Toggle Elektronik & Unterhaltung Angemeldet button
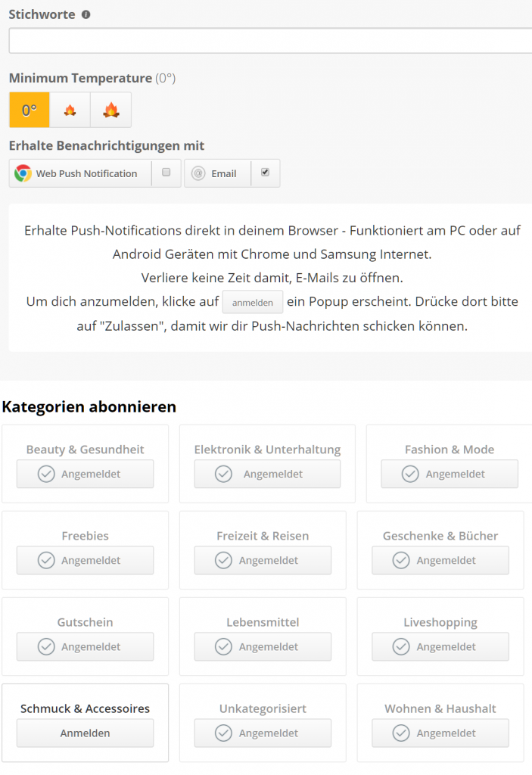 [x=267, y=474]
